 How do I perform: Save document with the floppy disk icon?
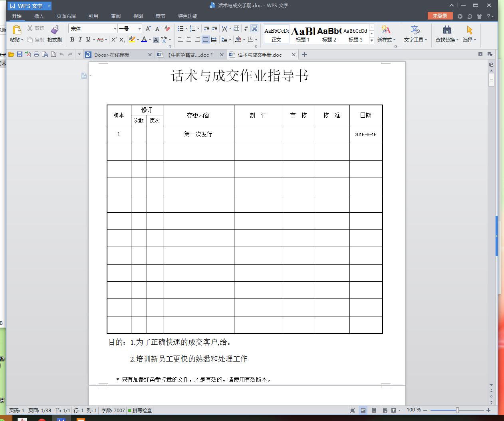(20, 54)
